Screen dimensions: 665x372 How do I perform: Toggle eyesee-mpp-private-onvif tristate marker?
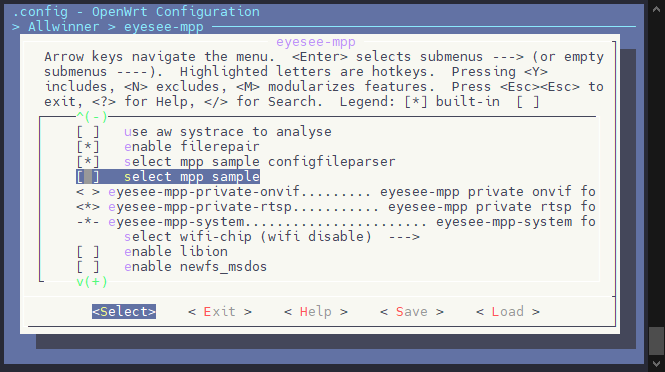click(88, 192)
